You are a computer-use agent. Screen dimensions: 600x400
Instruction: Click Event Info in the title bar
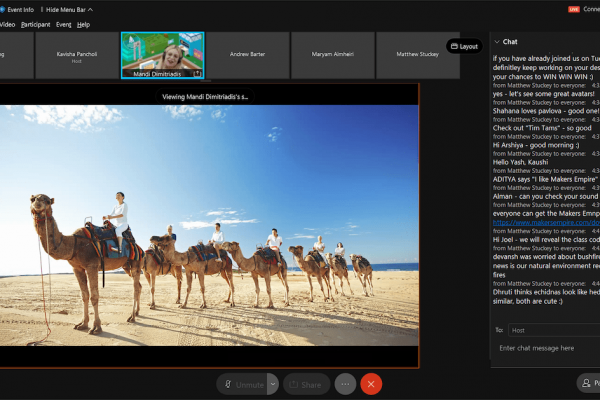pos(20,8)
